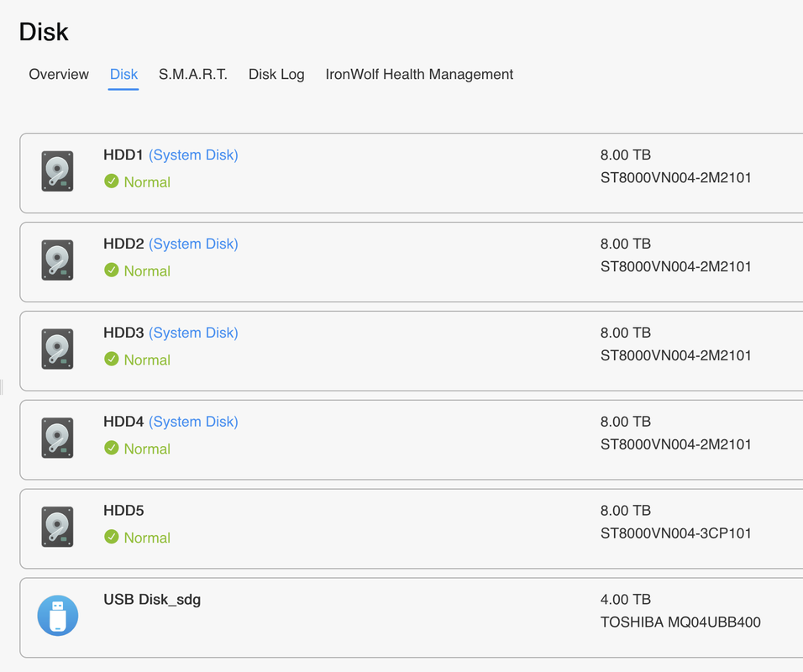
Task: Click the green check icon for HDD1
Action: (112, 181)
